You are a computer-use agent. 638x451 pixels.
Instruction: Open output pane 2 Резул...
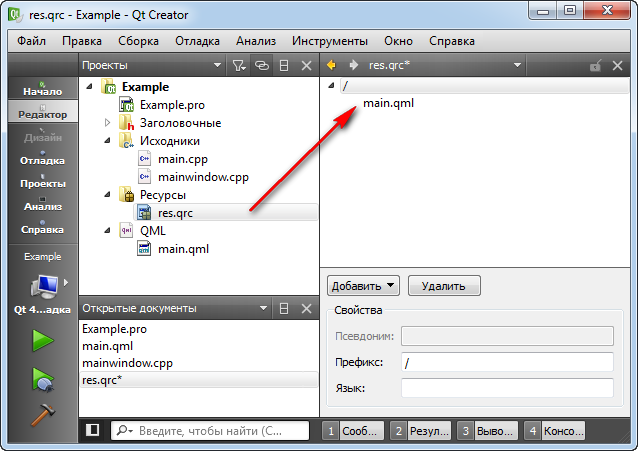pos(420,430)
